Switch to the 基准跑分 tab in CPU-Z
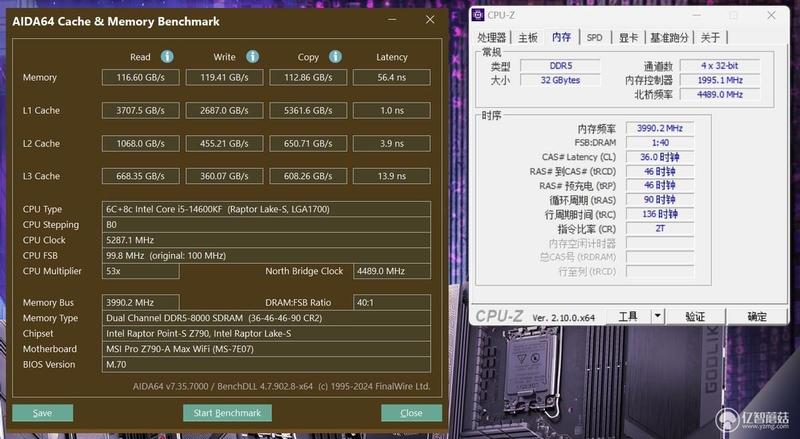This screenshot has height=439, width=800. tap(669, 37)
